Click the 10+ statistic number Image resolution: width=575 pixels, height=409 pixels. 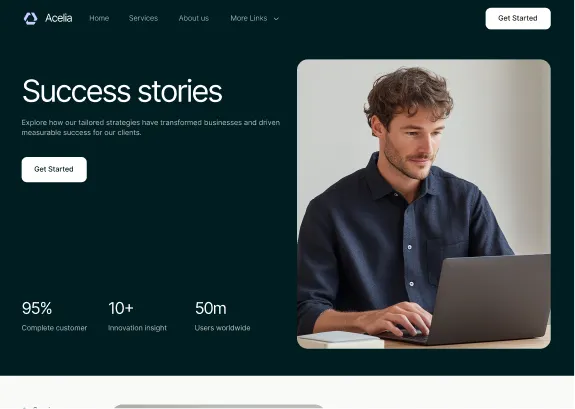[121, 308]
